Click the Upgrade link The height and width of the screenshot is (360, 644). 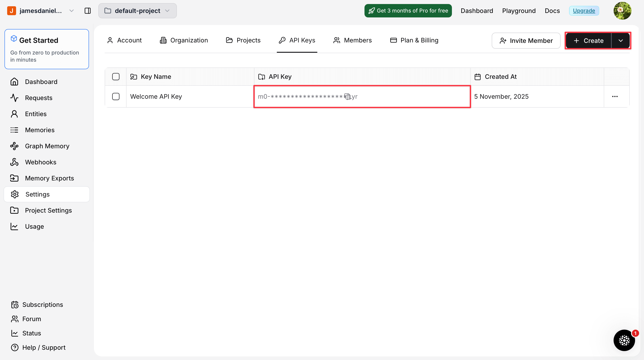584,11
